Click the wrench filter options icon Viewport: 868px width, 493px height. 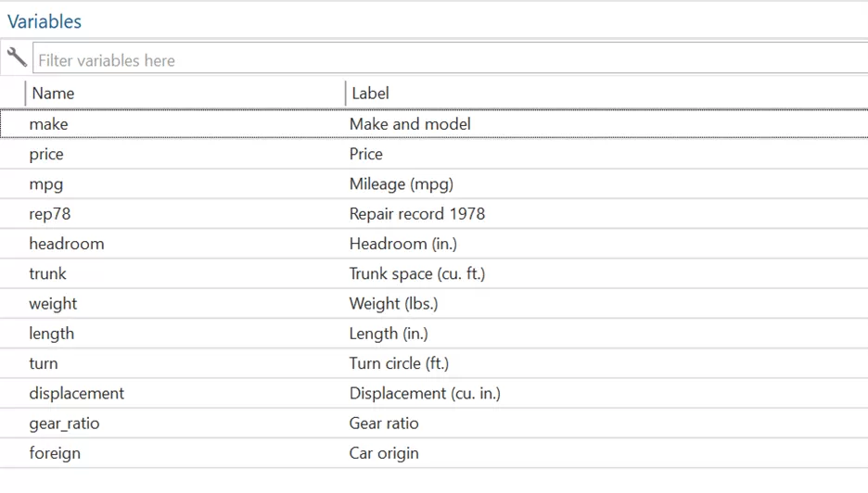click(x=16, y=58)
